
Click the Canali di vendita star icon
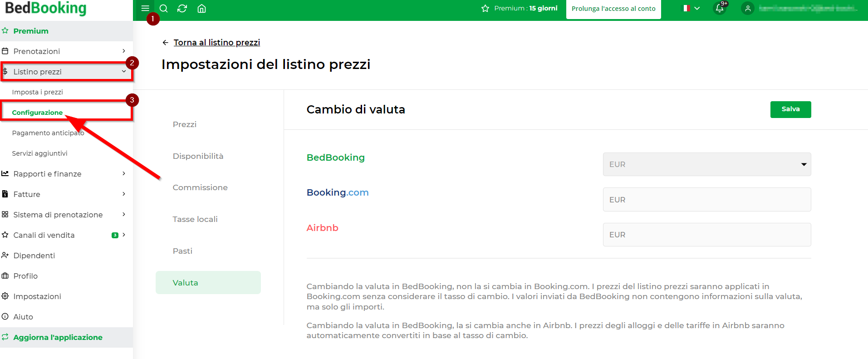tap(5, 235)
